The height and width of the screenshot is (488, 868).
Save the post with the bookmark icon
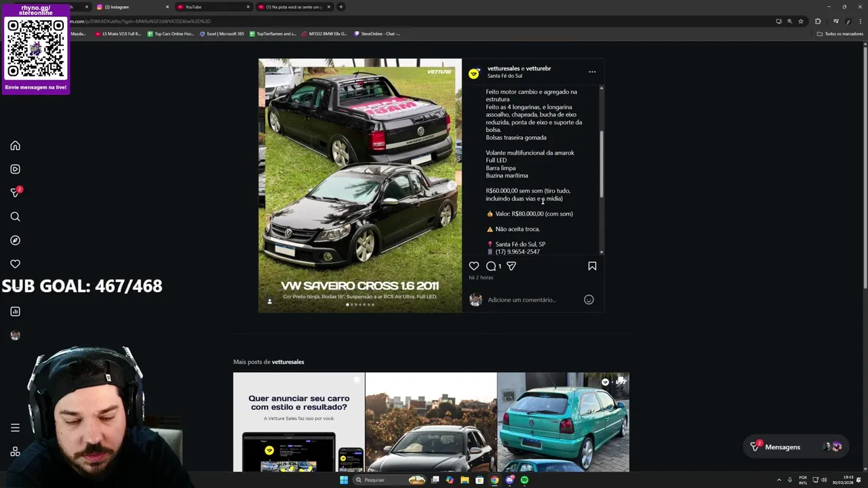tap(592, 266)
